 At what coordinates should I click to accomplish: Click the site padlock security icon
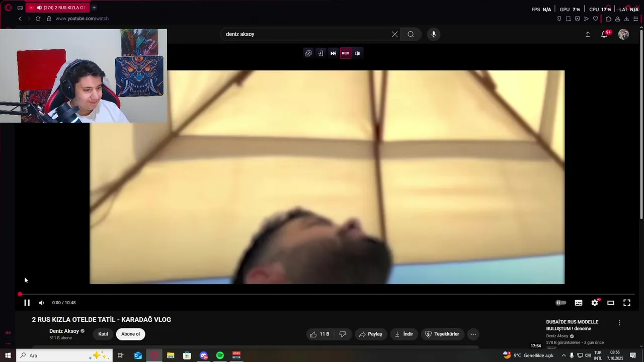(49, 19)
